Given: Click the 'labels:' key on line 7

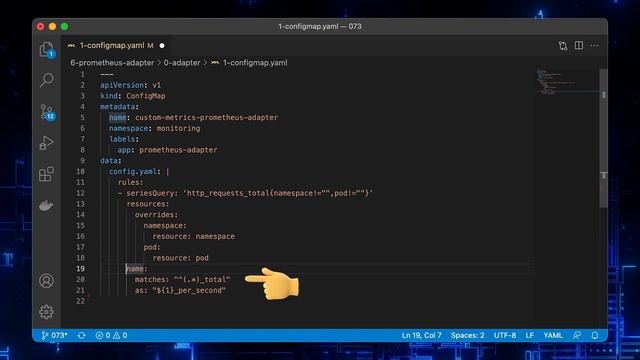Looking at the screenshot, I should 124,139.
